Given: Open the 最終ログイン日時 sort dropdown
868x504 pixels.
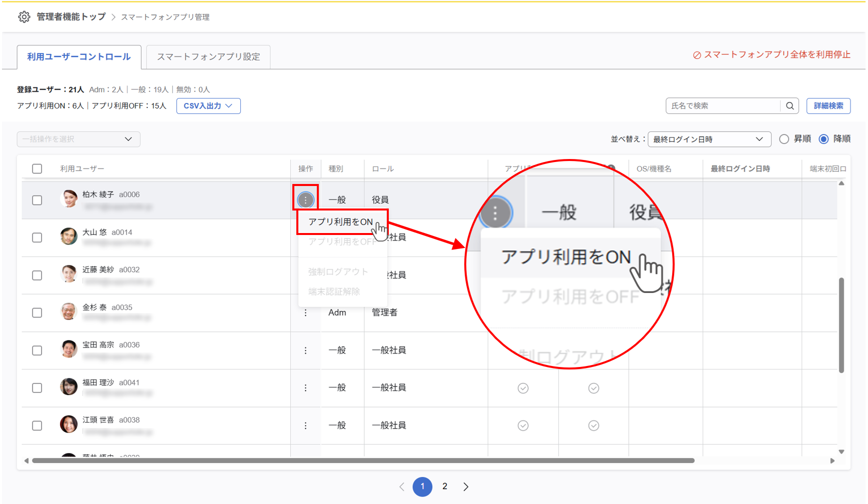Looking at the screenshot, I should [709, 139].
